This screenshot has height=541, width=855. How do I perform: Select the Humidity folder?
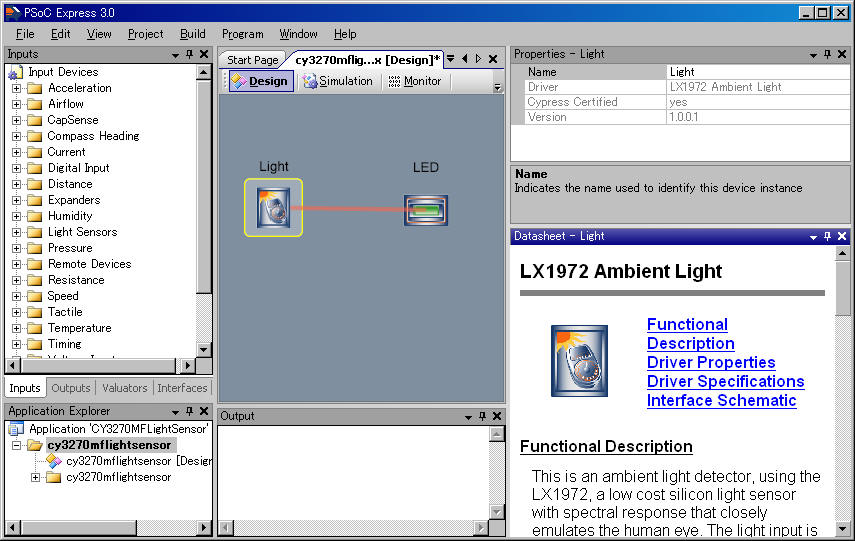point(70,216)
